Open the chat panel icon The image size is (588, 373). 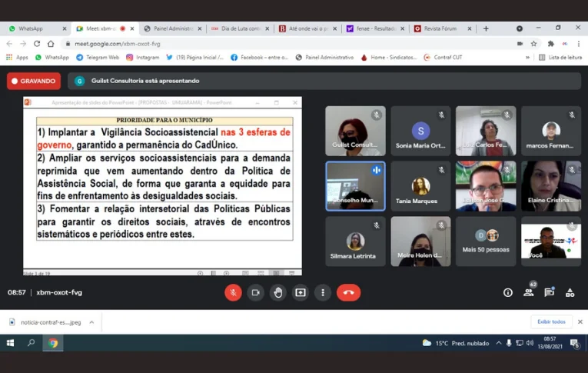[549, 292]
